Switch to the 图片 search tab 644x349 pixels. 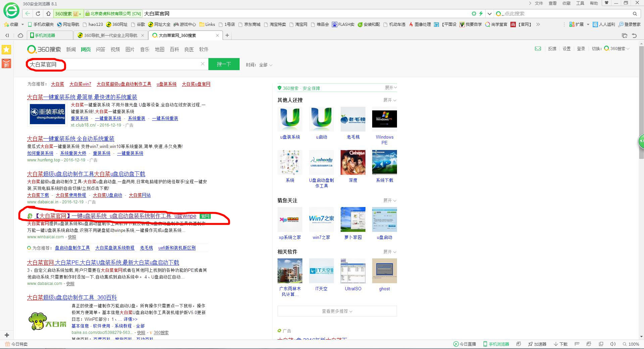pyautogui.click(x=130, y=49)
